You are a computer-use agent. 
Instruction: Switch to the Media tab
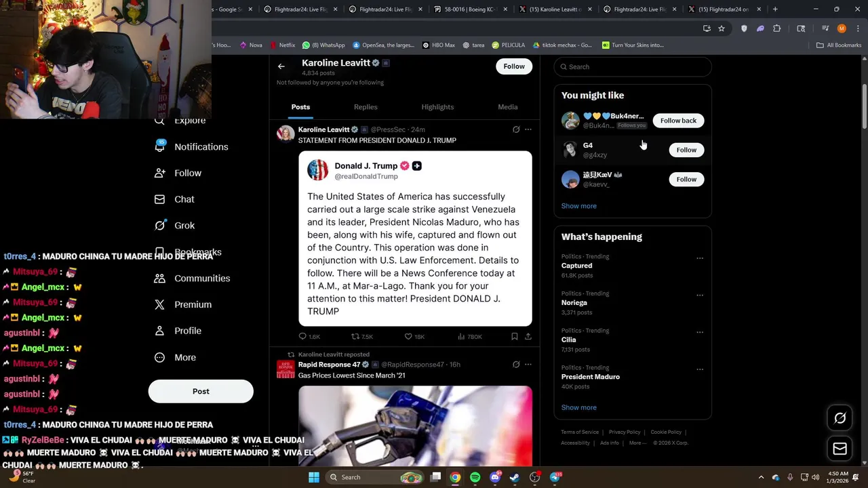point(508,107)
